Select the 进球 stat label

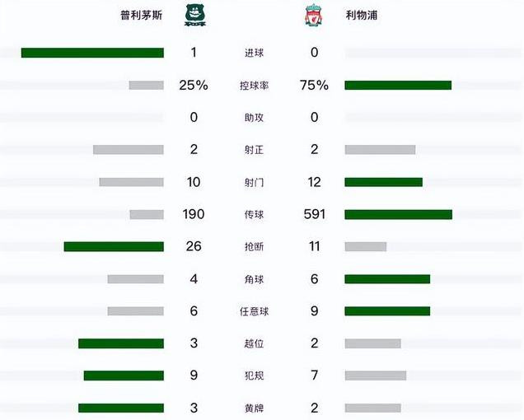tap(254, 53)
